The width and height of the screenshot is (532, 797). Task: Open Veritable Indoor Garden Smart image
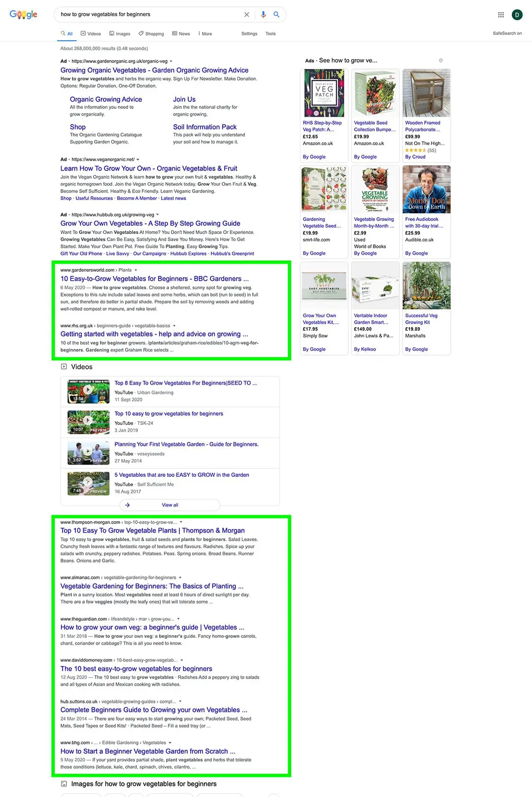click(x=375, y=286)
